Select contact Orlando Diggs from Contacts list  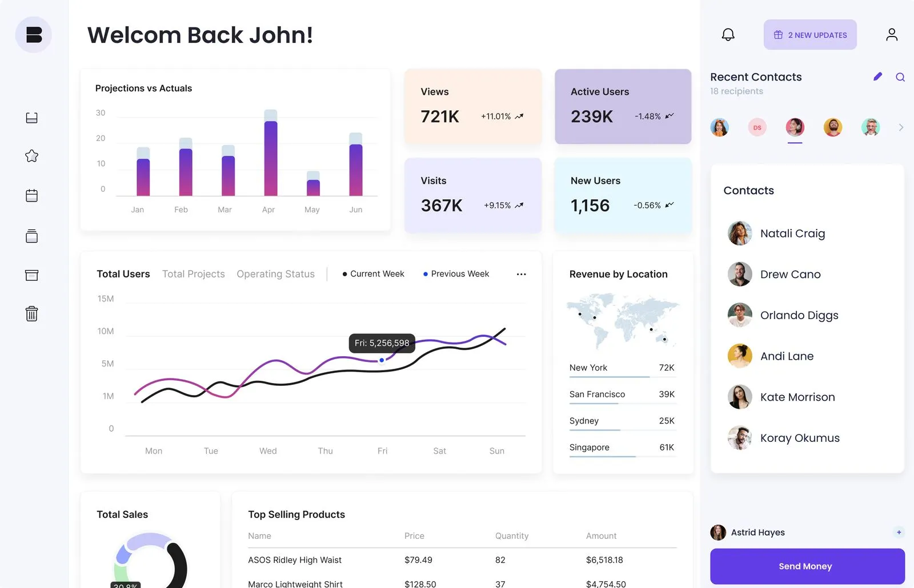(799, 315)
